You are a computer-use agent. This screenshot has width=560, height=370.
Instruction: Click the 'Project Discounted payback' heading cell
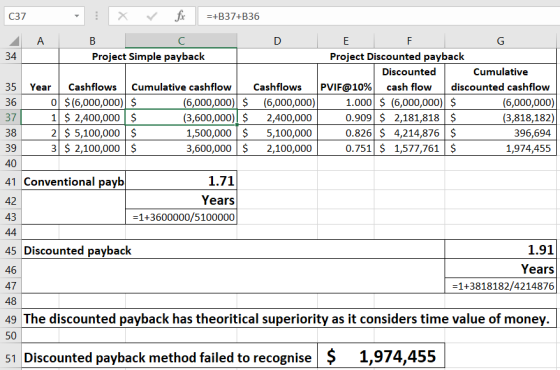[397, 56]
